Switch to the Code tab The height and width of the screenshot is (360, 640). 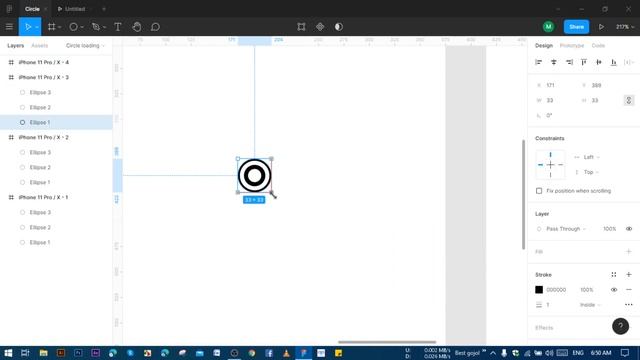coord(598,46)
